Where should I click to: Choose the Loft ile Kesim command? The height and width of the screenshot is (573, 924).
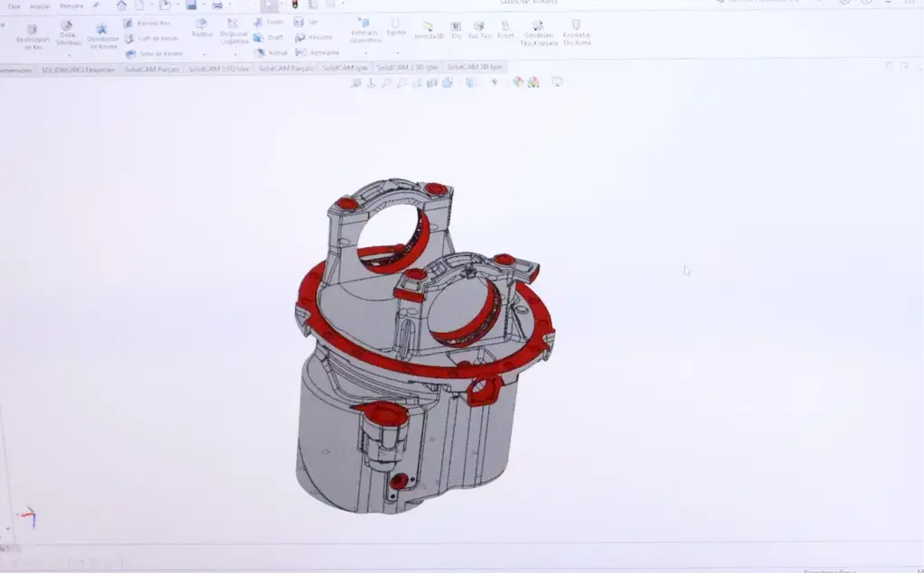(151, 38)
